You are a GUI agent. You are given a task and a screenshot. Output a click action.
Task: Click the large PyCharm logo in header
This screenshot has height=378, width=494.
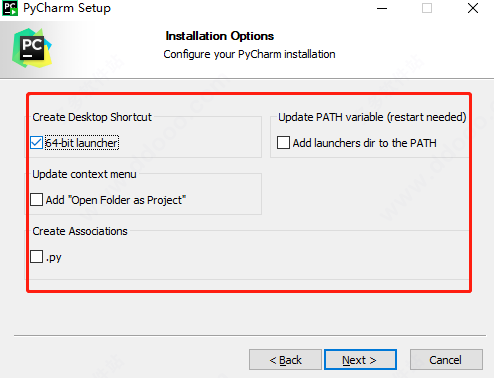click(32, 48)
